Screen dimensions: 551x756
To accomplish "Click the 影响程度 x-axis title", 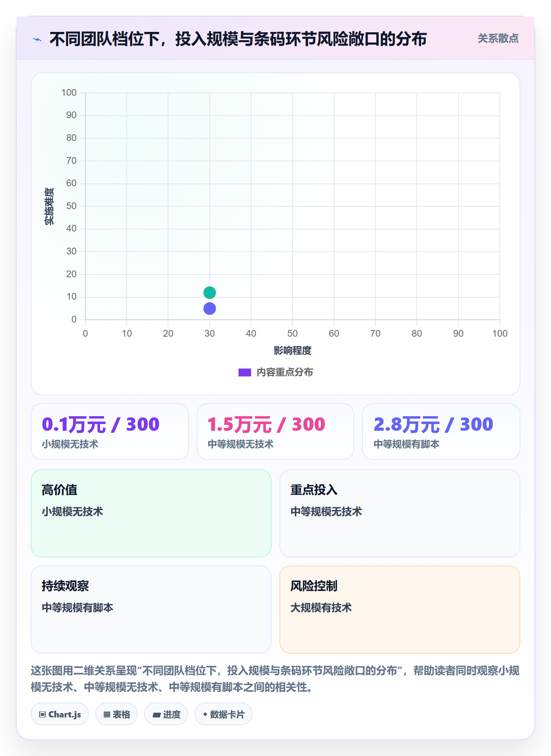I will 292,350.
